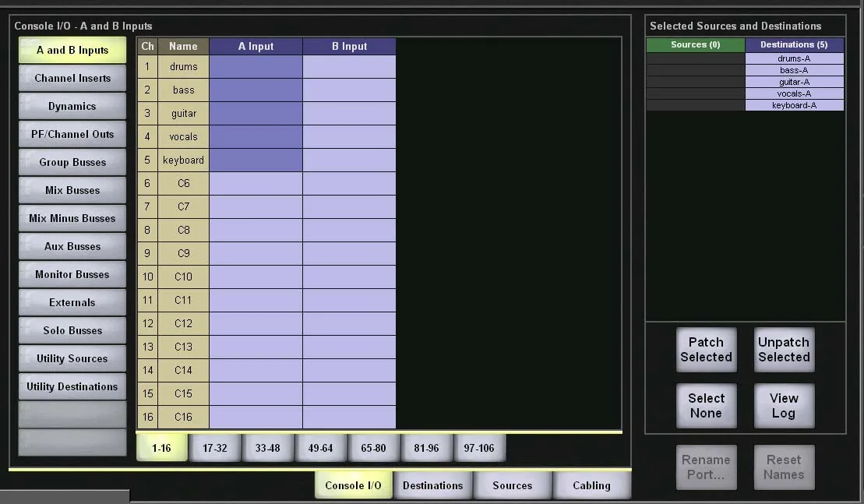Open the Group Busses page
864x504 pixels.
[72, 163]
